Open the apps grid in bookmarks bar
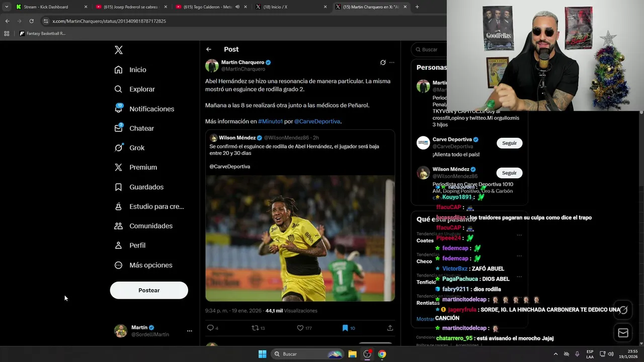The width and height of the screenshot is (644, 362). (x=7, y=33)
